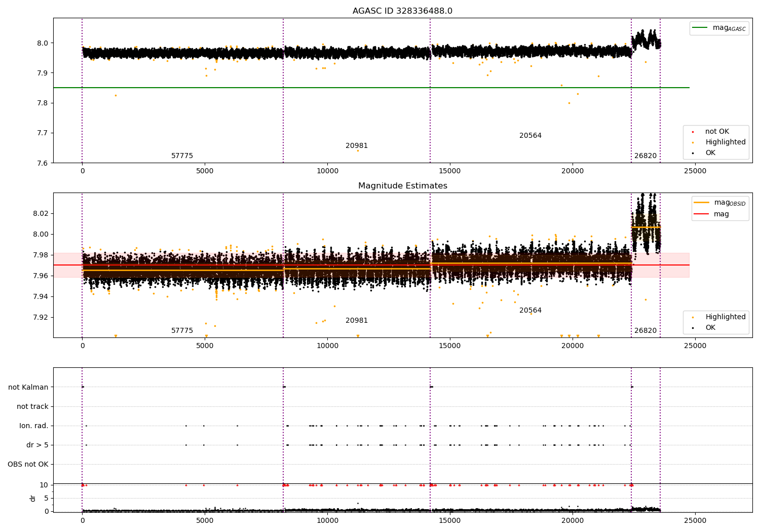Click obsid label 26820 in Magnitude Estimates plot

click(645, 331)
